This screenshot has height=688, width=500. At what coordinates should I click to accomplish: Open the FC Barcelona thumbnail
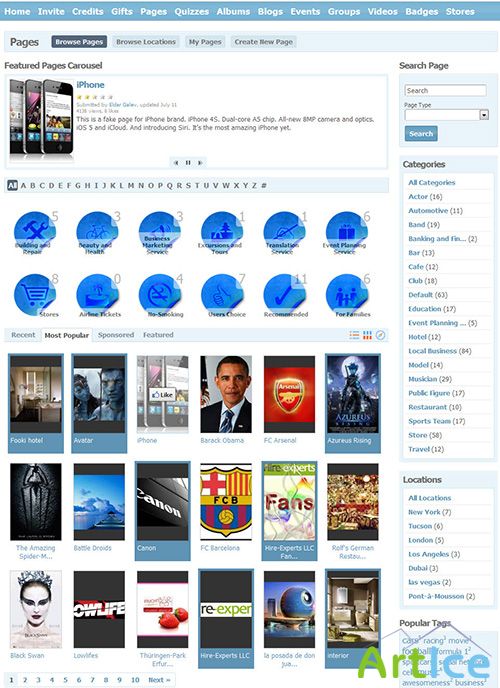coord(226,502)
